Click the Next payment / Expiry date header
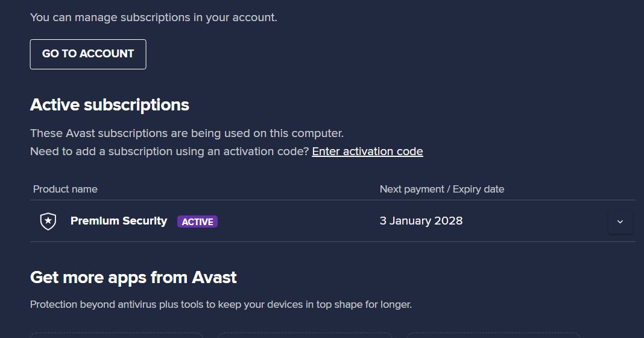Screen dimensions: 644x338 click(441, 190)
